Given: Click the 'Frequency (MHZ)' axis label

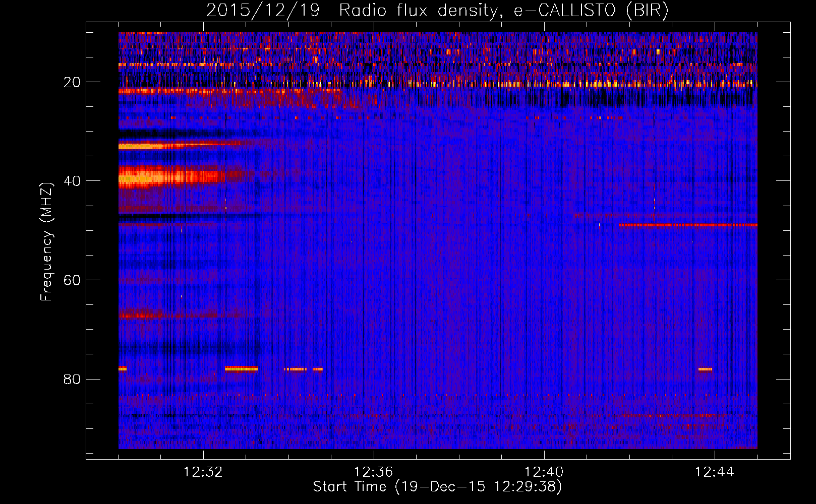Looking at the screenshot, I should (x=46, y=242).
